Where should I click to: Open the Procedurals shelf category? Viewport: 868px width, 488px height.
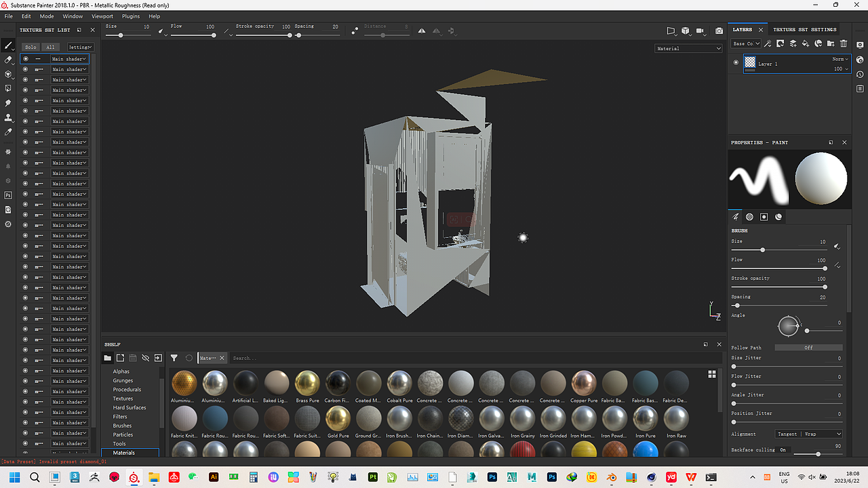(x=127, y=390)
